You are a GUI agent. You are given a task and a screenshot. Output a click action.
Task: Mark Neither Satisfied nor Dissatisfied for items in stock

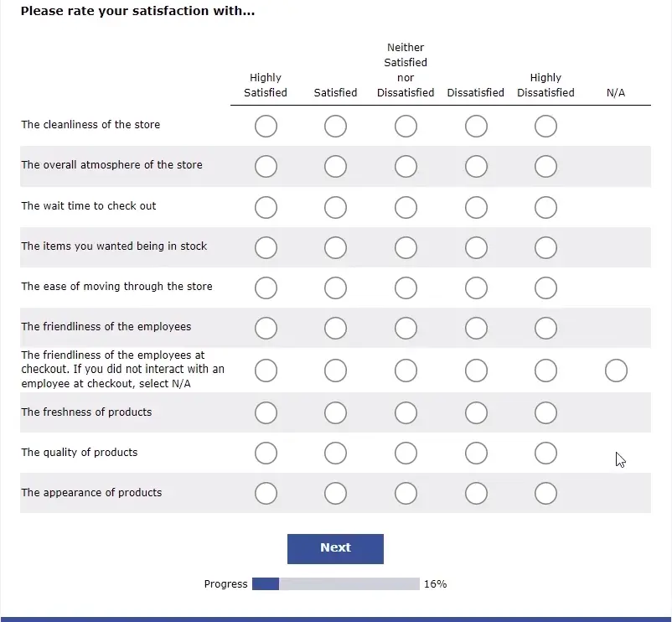coord(406,247)
